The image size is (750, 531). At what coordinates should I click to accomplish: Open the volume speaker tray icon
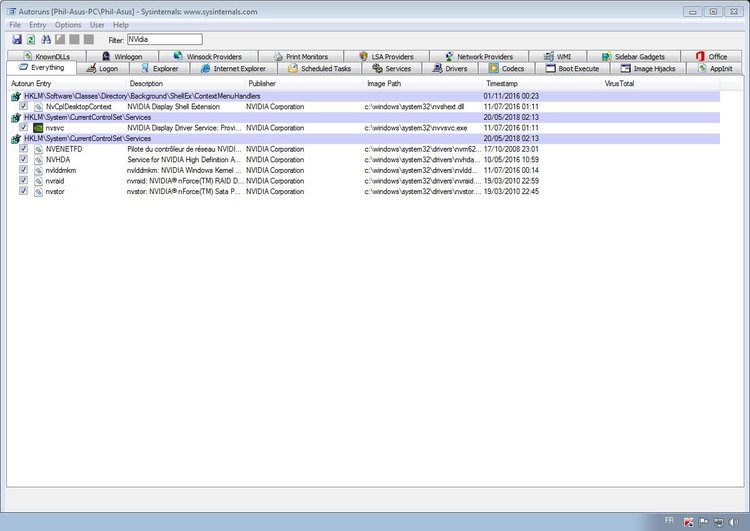[x=733, y=522]
